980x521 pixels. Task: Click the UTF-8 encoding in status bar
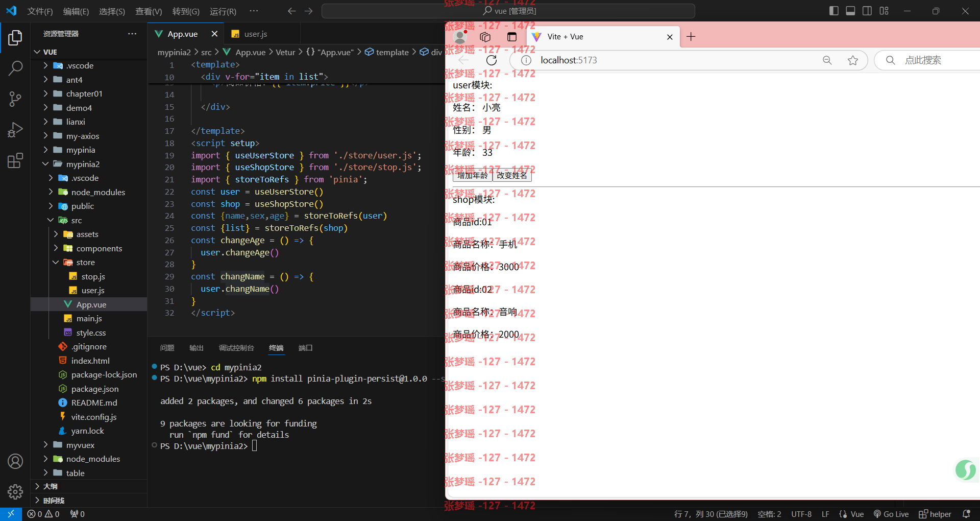[x=801, y=514]
